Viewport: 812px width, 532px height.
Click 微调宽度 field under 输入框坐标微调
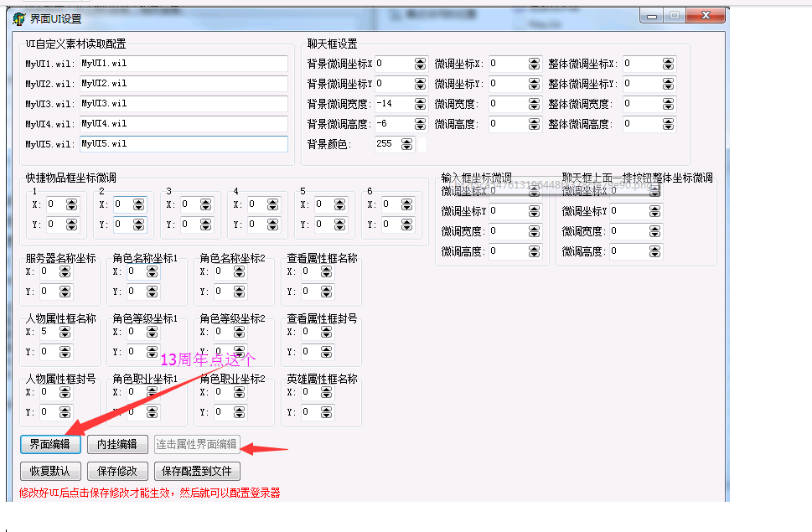coord(508,231)
